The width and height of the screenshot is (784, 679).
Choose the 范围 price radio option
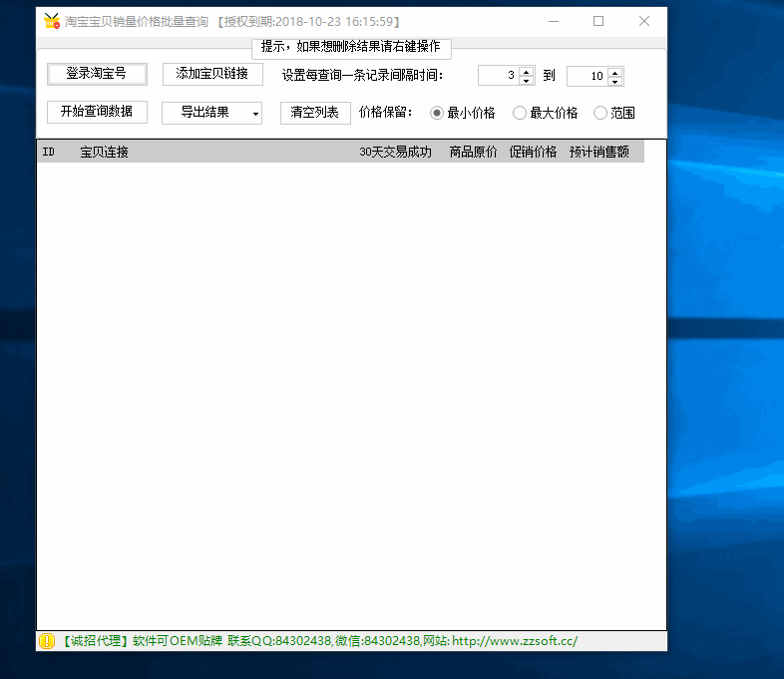tap(600, 113)
